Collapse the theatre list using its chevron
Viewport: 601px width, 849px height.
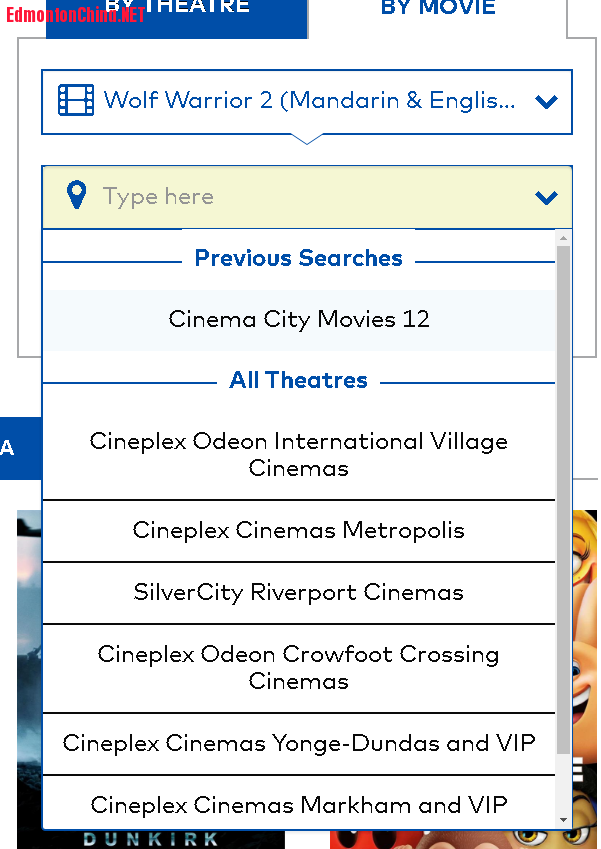546,197
